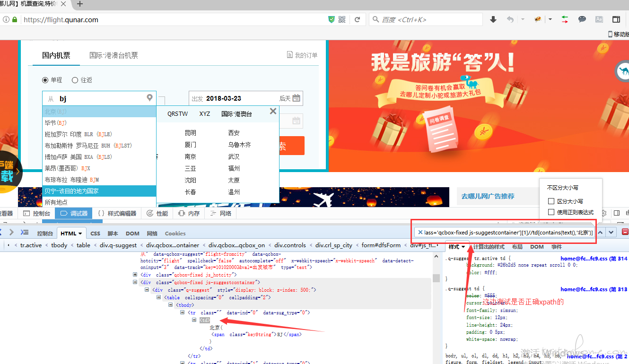The height and width of the screenshot is (364, 629).
Task: Open the 性能 performance tab
Action: [x=157, y=213]
